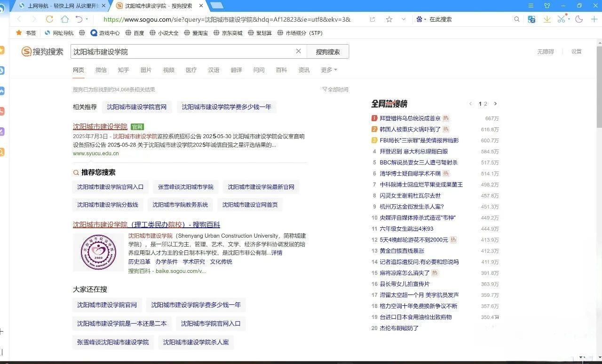This screenshot has width=602, height=364.
Task: Click the search query input field
Action: click(182, 52)
